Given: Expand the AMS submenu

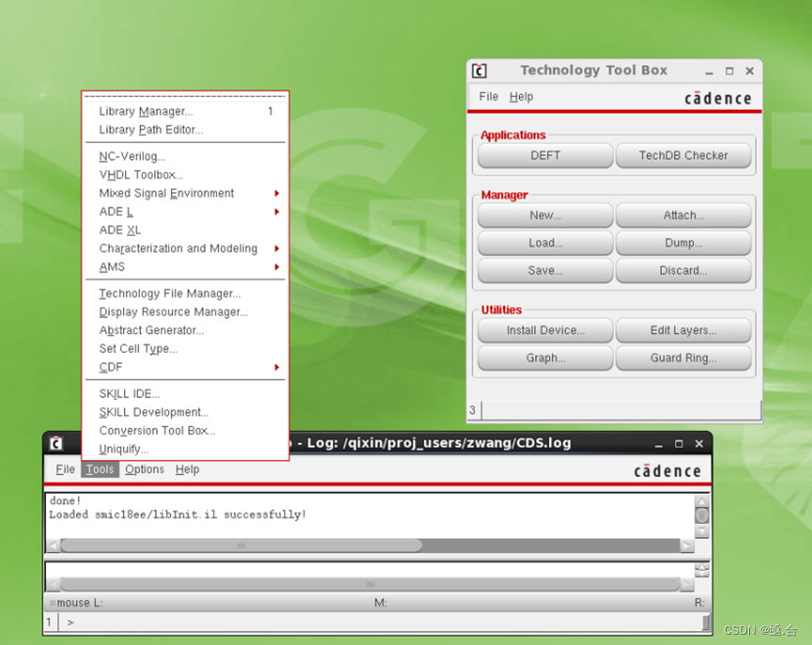Looking at the screenshot, I should 185,267.
